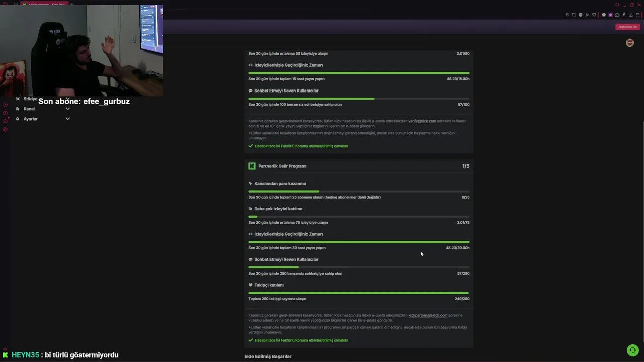Viewport: 644px width, 362px height.
Task: Click the pin icon in the address bar
Action: [x=567, y=15]
